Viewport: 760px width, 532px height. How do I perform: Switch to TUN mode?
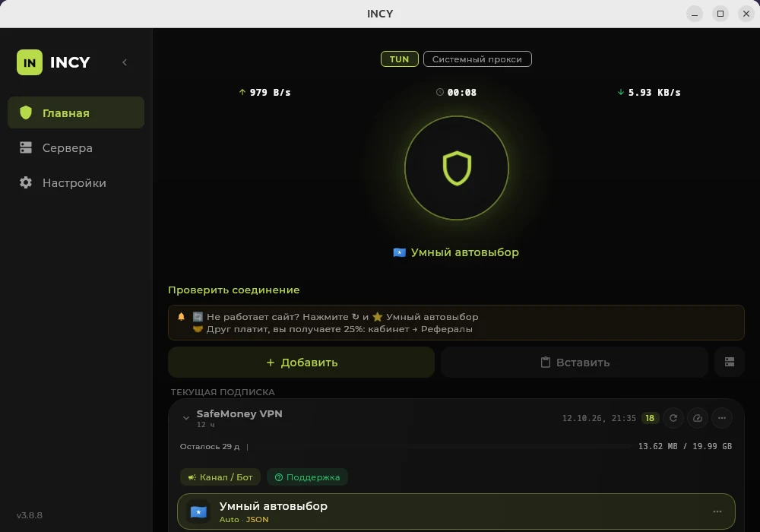[x=400, y=59]
